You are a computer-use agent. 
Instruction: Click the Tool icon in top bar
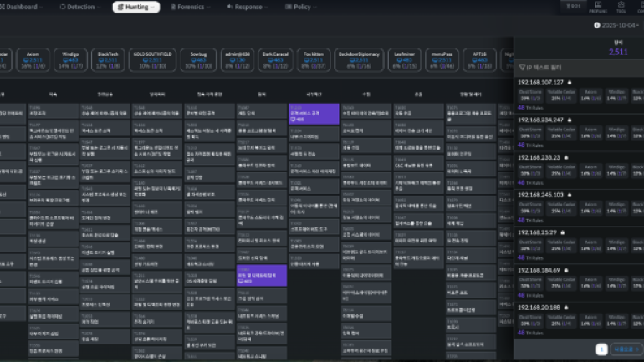[621, 8]
